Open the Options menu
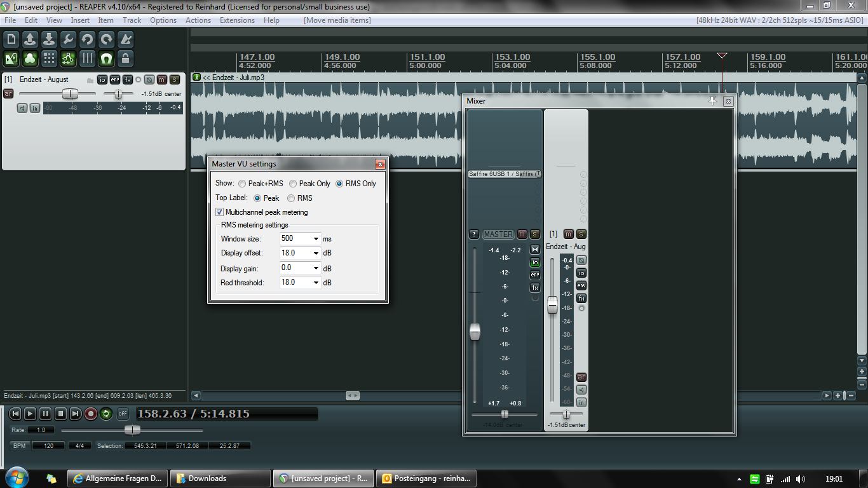Viewport: 868px width, 488px height. coord(163,20)
